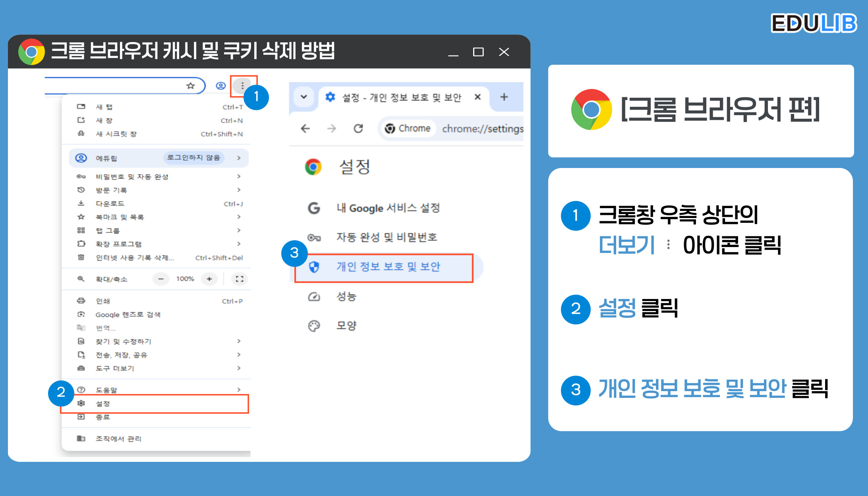The height and width of the screenshot is (496, 868).
Task: Expand 방문 기록 submenu arrow
Action: point(239,190)
